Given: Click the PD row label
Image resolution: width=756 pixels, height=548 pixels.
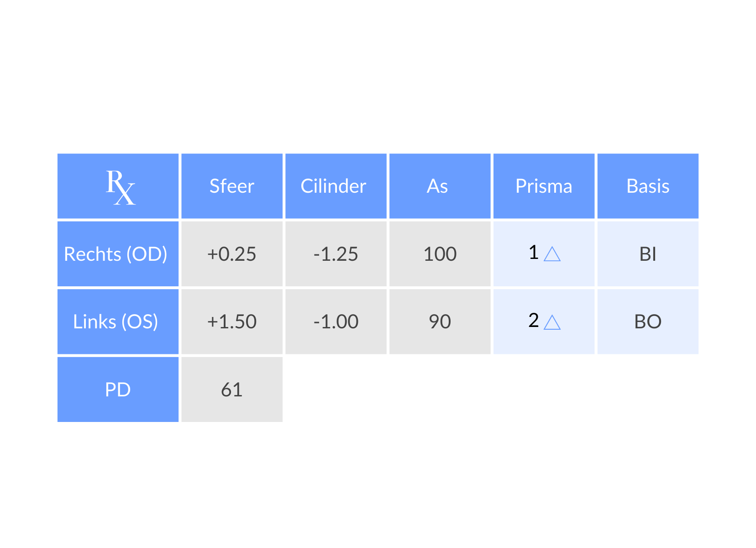Looking at the screenshot, I should (118, 390).
